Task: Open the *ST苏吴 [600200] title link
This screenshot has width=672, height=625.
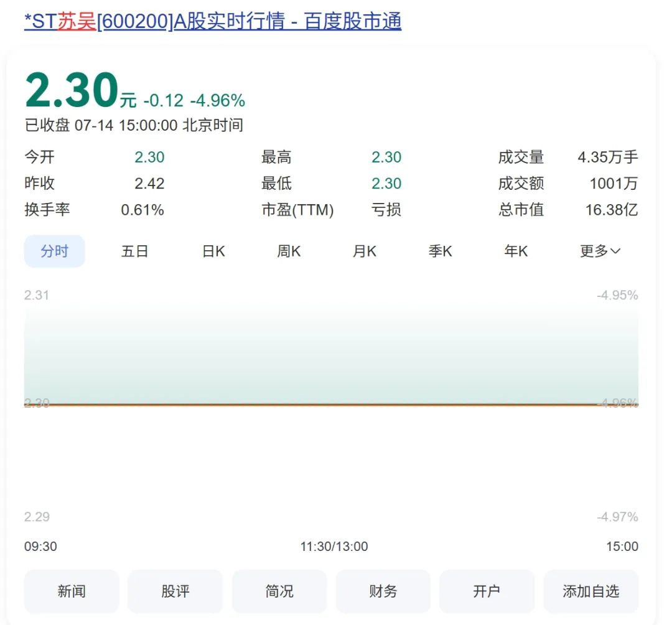Action: 213,21
